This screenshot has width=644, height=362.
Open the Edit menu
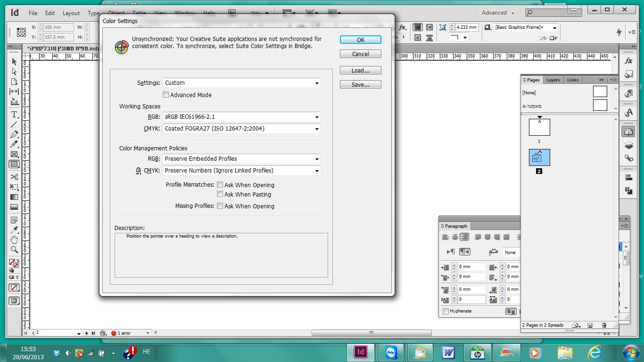pos(50,13)
